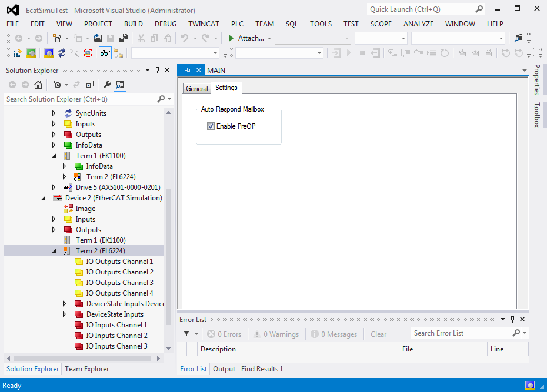Image resolution: width=547 pixels, height=392 pixels.
Task: Switch to the Team Explorer tab
Action: [x=87, y=368]
